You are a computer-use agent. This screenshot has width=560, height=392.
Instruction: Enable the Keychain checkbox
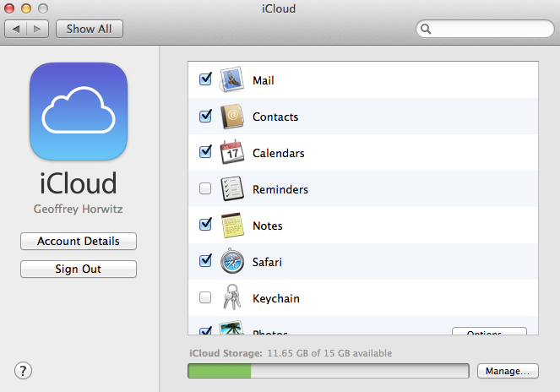205,297
